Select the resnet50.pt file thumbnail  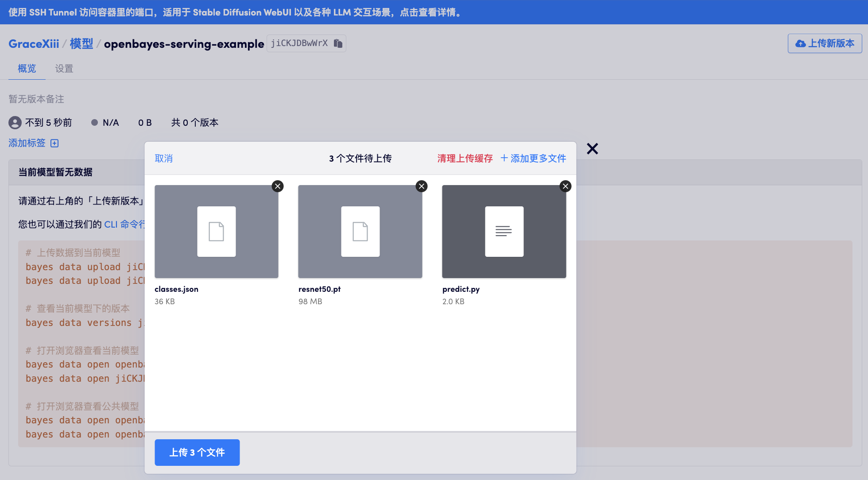(x=360, y=232)
